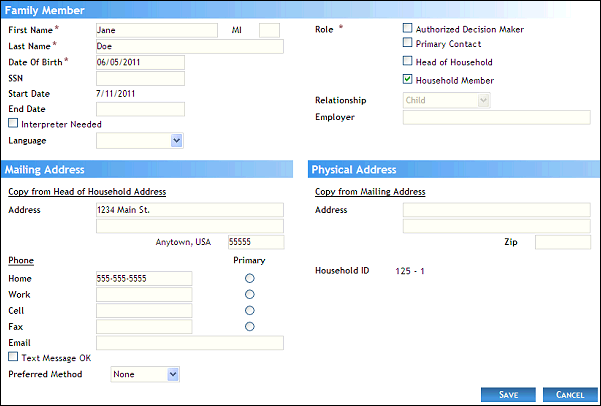This screenshot has width=601, height=406.
Task: Enable the Text Message OK checkbox
Action: tap(12, 356)
